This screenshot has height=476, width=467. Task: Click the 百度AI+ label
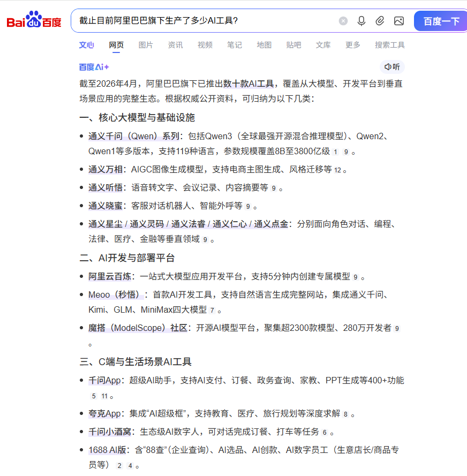click(x=94, y=67)
